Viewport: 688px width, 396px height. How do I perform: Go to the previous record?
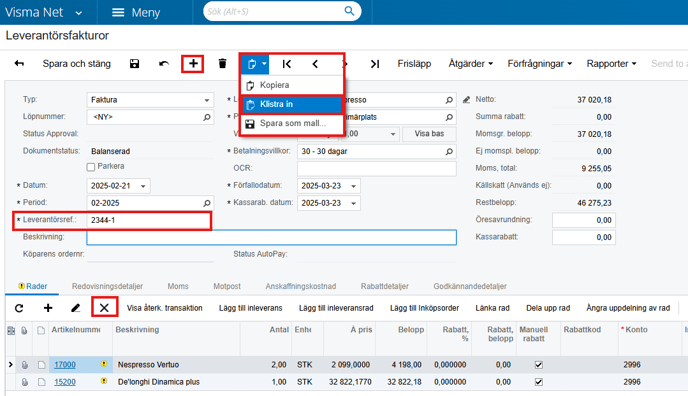(315, 64)
